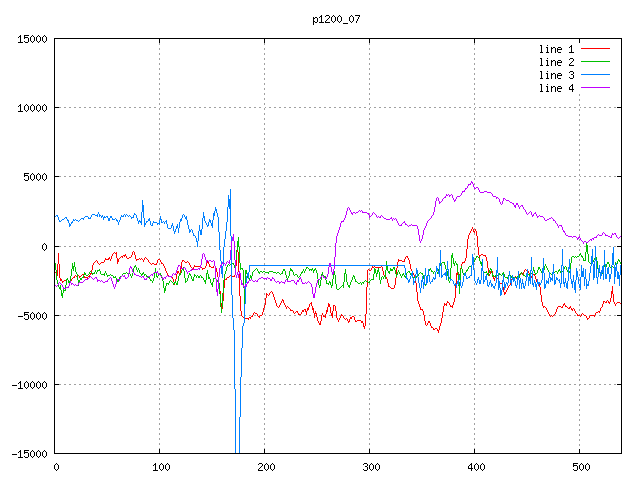Click the -5000 y-axis tick label
The height and width of the screenshot is (480, 640).
32,315
